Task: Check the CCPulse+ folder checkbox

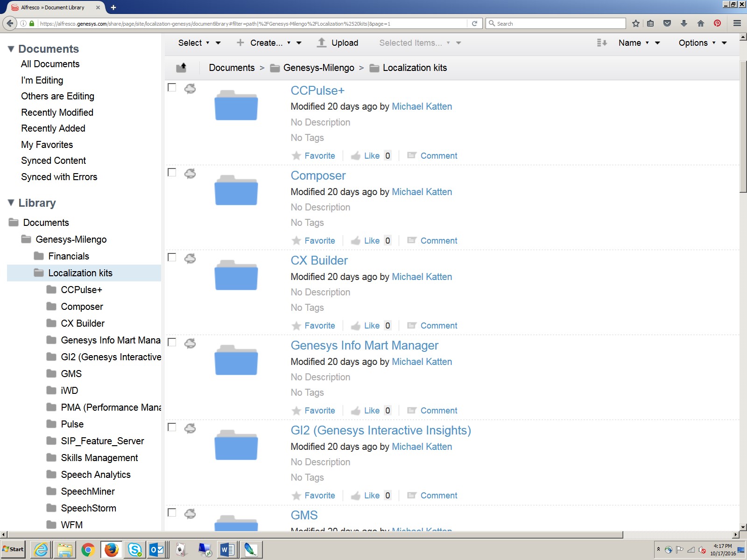Action: [x=172, y=88]
